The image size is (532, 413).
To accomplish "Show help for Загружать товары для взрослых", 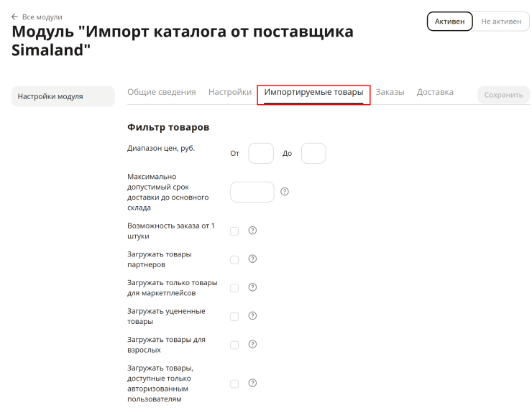I will [x=252, y=344].
